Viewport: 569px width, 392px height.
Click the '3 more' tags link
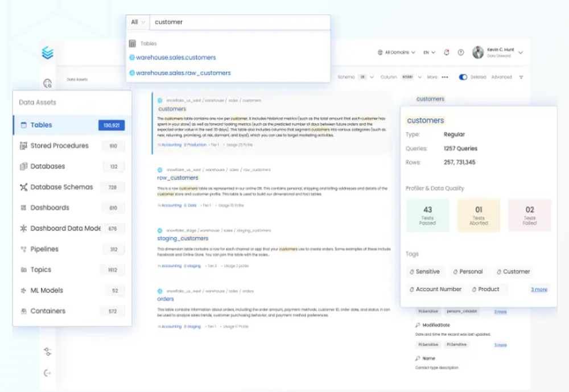(x=539, y=290)
